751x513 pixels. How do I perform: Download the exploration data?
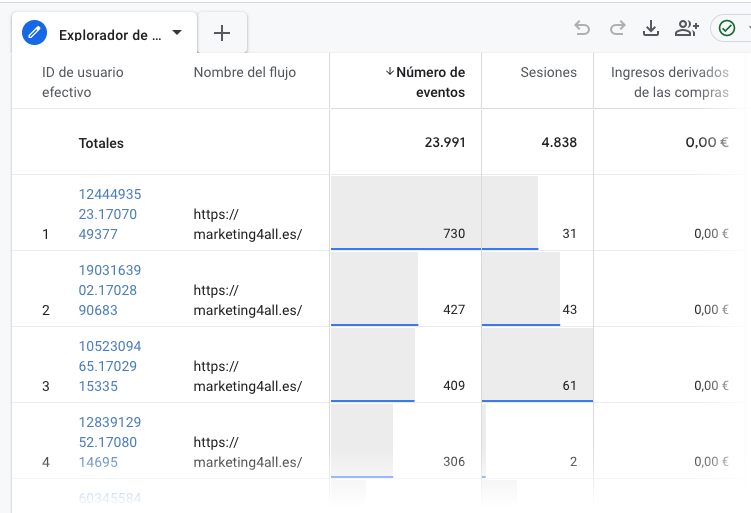tap(650, 28)
